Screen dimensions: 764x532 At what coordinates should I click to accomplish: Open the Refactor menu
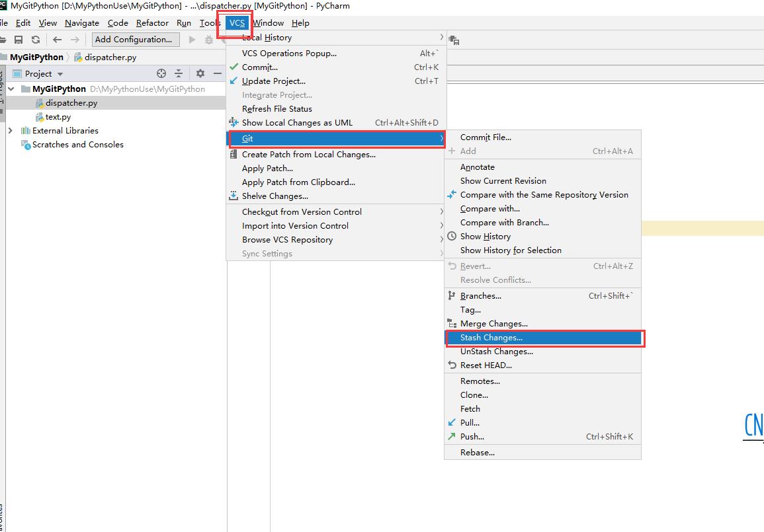pyautogui.click(x=153, y=23)
